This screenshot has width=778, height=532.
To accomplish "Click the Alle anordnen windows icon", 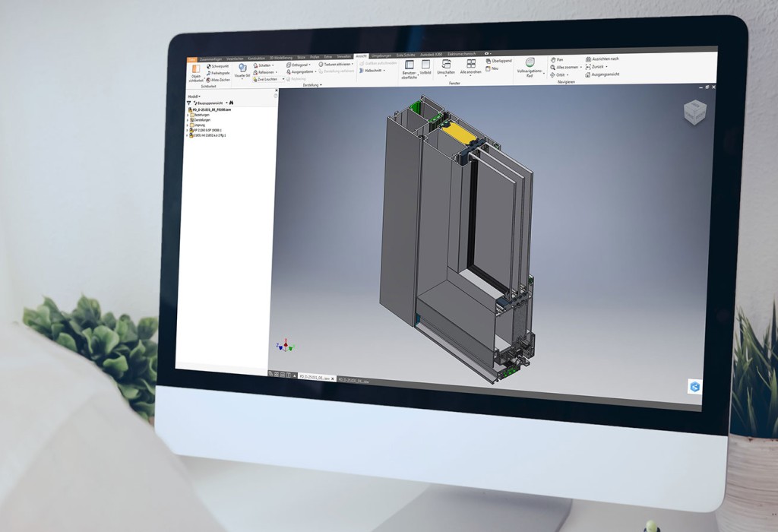I will (x=470, y=65).
